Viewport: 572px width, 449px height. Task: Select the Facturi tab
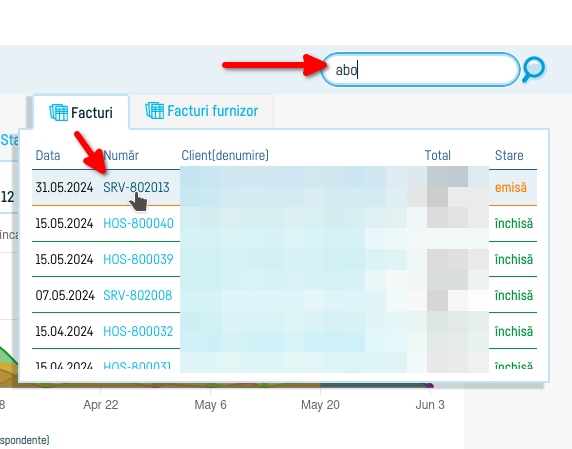(x=81, y=112)
